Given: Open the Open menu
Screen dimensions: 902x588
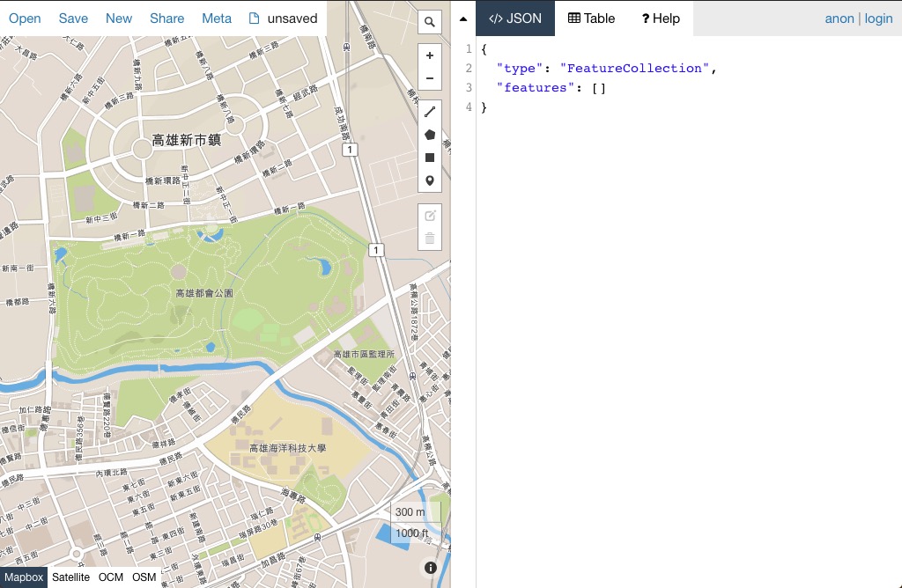Looking at the screenshot, I should pos(25,18).
